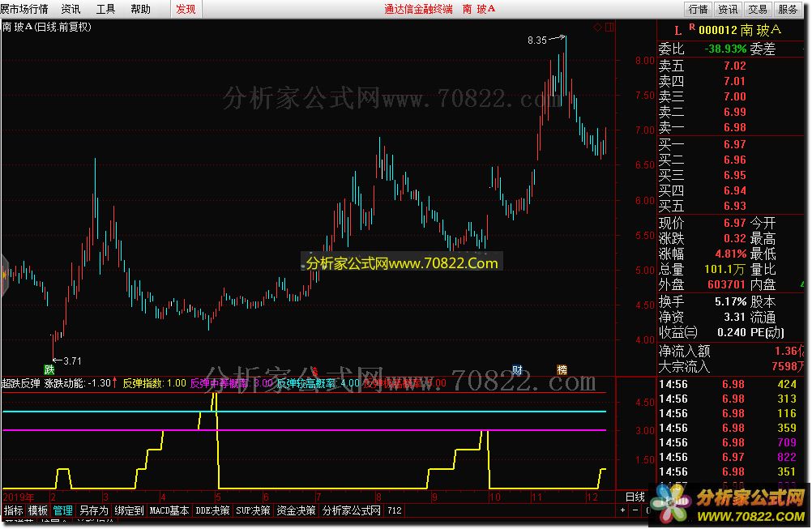The image size is (812, 529).
Task: Click the orange 榜 event marker
Action: 562,369
